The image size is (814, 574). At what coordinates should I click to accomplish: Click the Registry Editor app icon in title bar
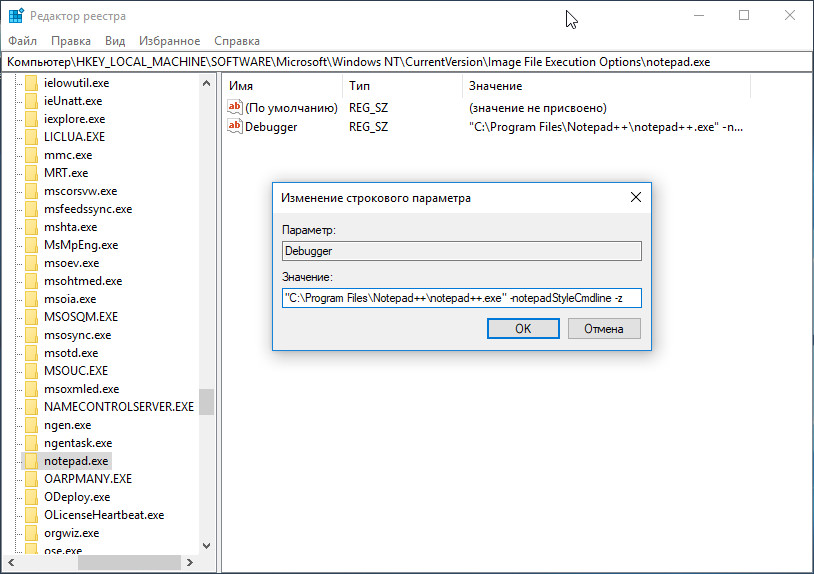click(x=16, y=16)
